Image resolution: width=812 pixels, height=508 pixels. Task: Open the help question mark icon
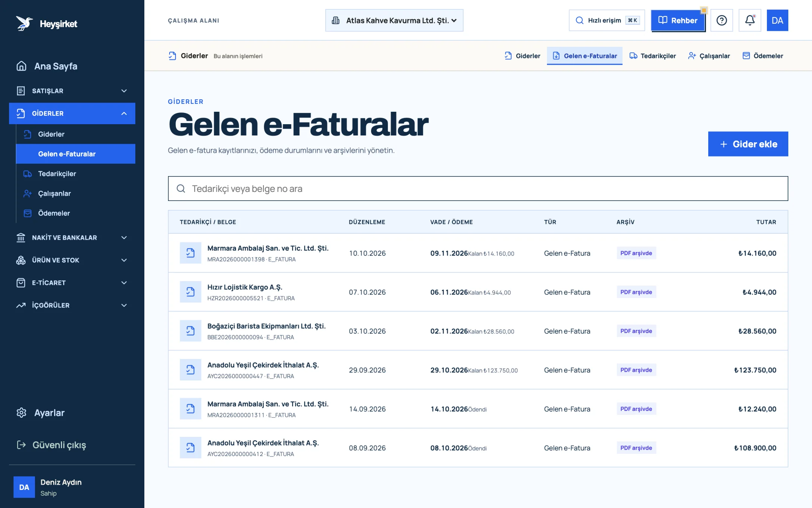point(721,20)
